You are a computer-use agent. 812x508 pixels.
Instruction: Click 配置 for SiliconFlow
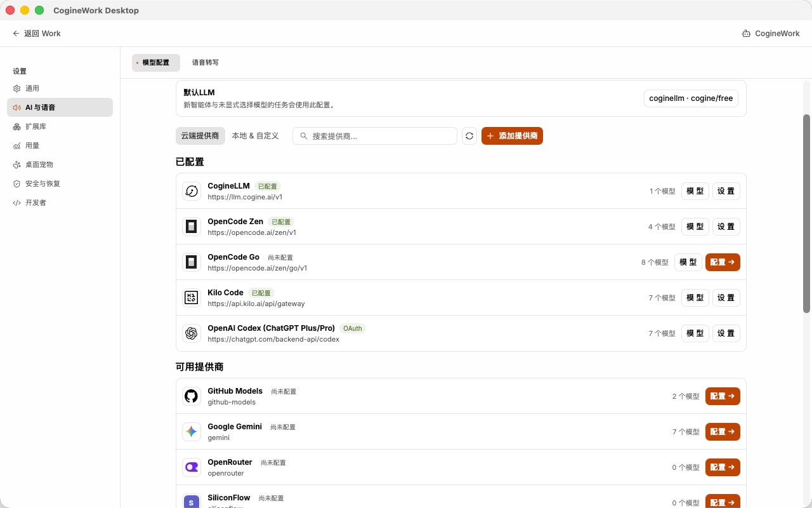coord(723,502)
